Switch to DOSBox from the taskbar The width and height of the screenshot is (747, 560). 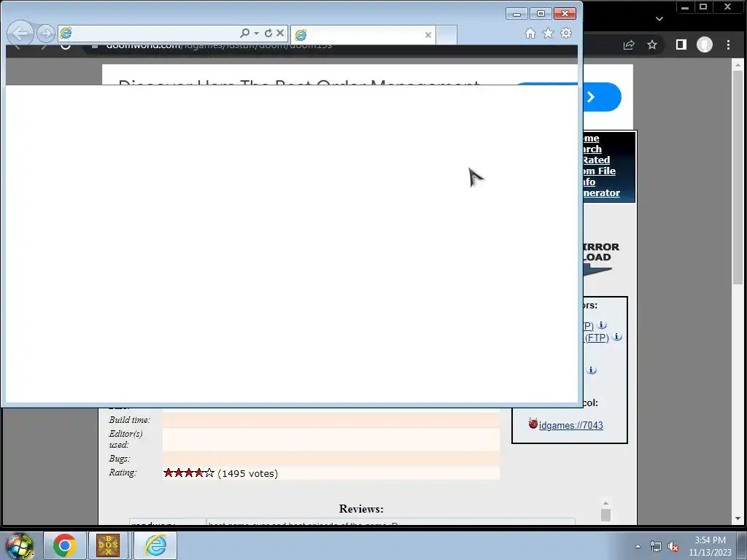click(108, 545)
